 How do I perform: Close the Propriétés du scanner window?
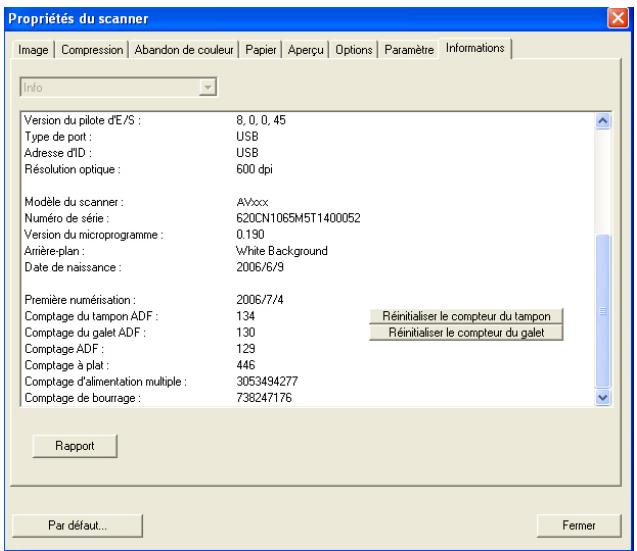pos(618,18)
